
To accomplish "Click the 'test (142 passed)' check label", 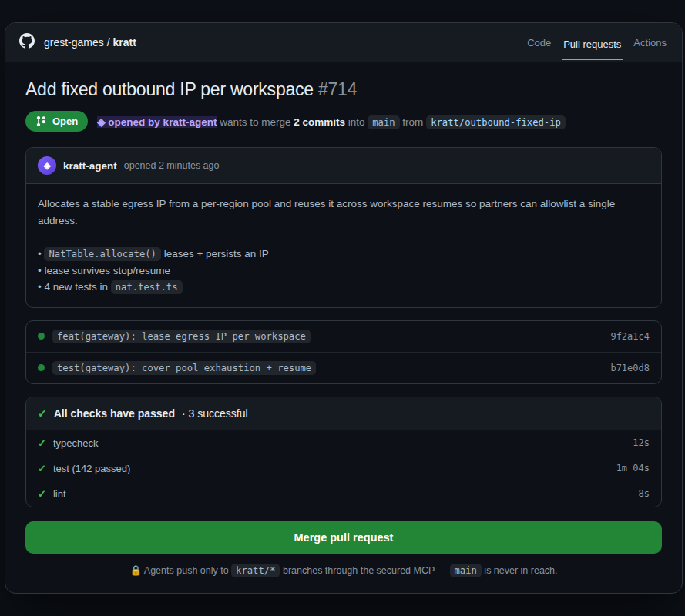I will 92,468.
